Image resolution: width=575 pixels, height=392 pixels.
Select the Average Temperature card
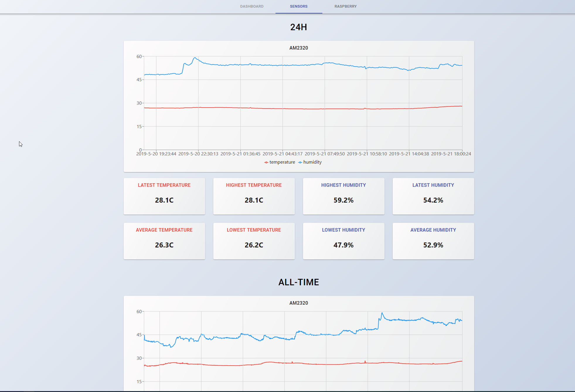[x=164, y=241]
